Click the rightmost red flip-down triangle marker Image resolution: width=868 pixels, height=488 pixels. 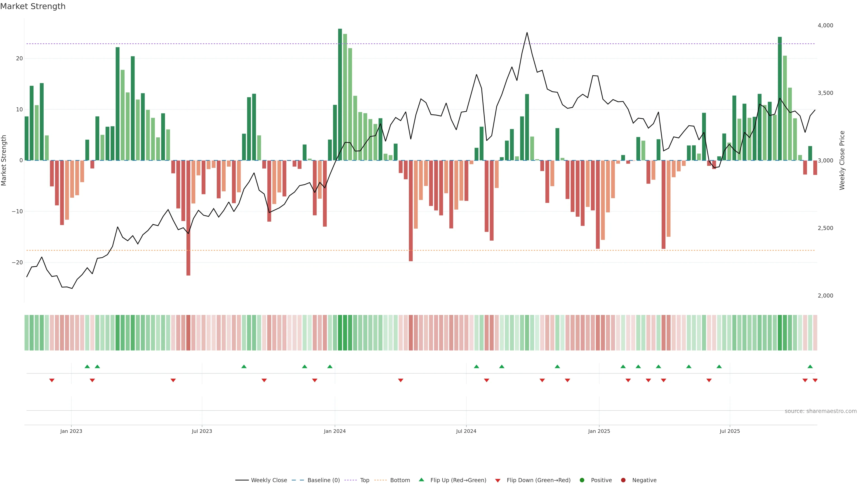click(815, 380)
